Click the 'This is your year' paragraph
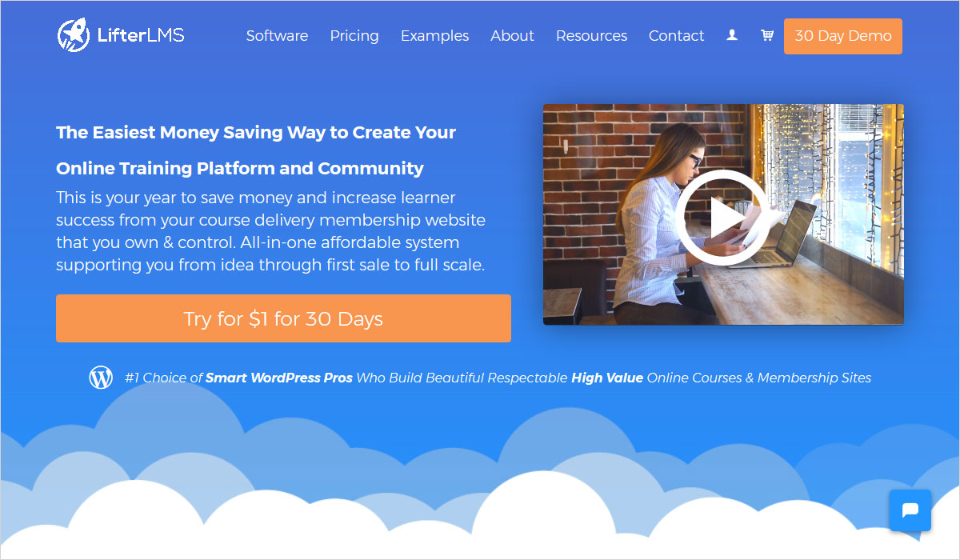 [x=270, y=230]
